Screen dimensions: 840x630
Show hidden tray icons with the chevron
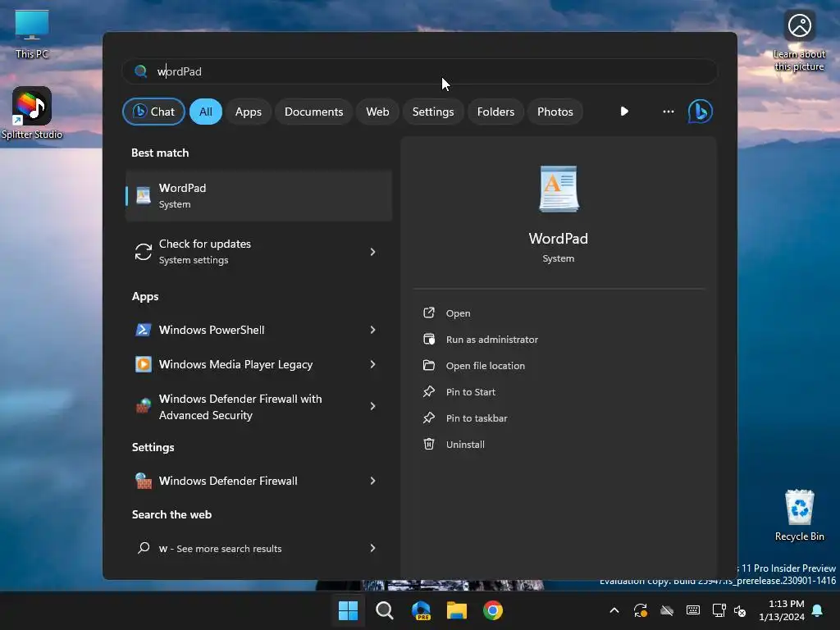[614, 610]
